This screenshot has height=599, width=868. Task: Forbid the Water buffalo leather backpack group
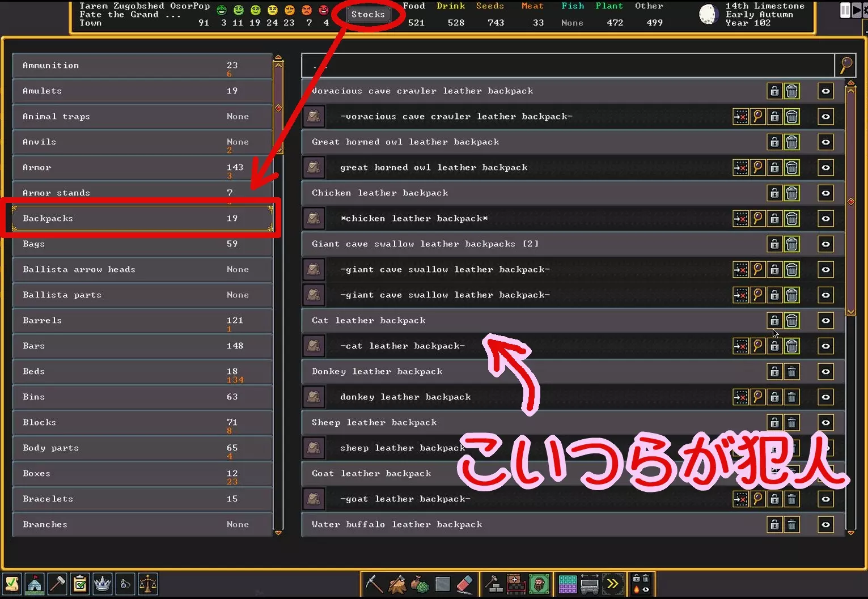tap(774, 525)
